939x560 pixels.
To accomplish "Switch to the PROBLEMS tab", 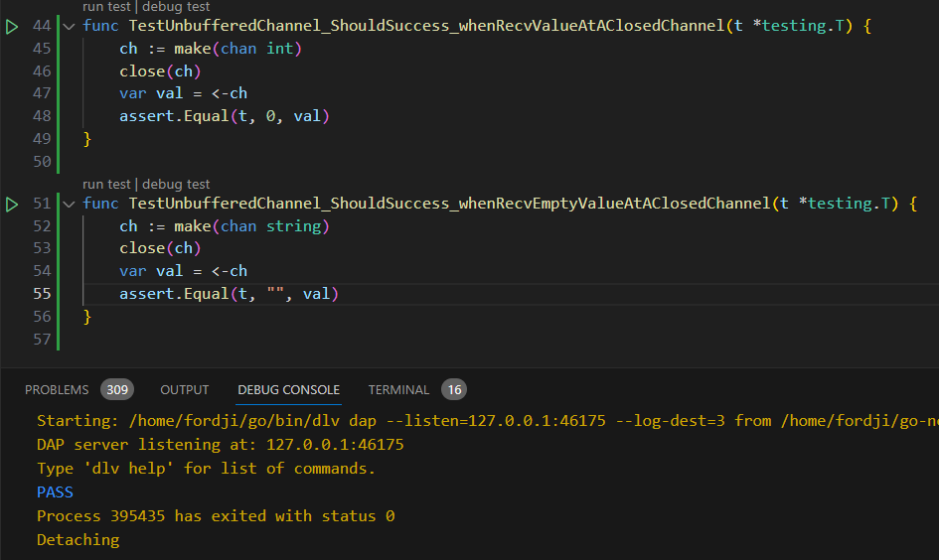I will [57, 390].
